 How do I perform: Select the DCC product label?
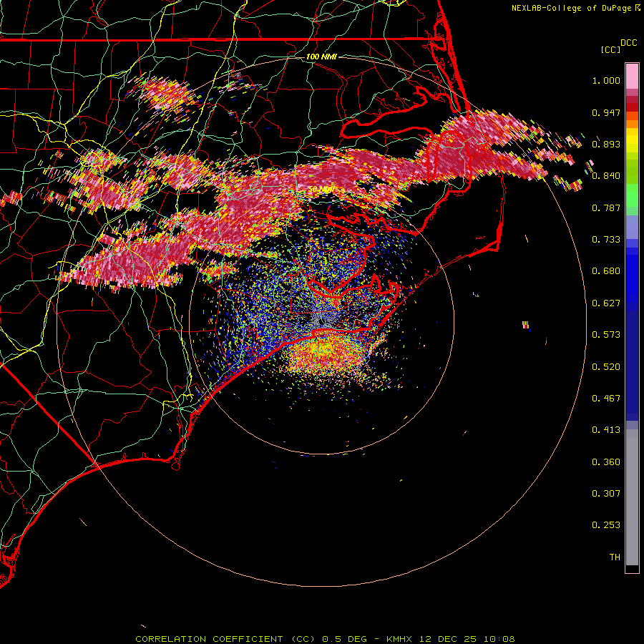tap(628, 43)
